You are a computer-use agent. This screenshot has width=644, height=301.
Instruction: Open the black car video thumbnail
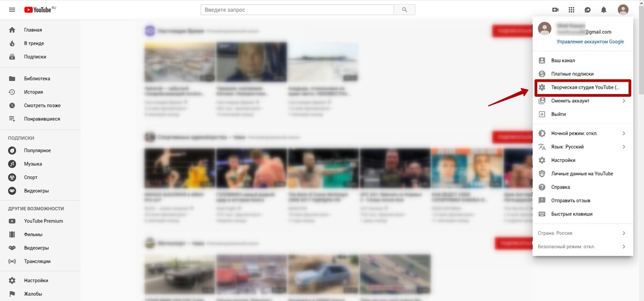[180, 274]
